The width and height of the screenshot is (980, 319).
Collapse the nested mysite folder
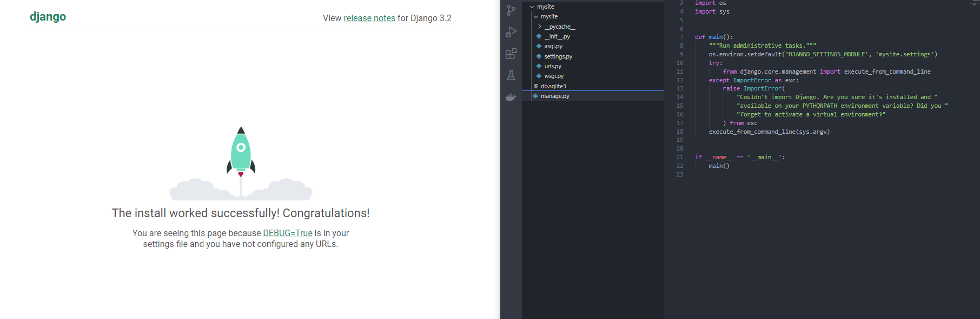pos(549,16)
